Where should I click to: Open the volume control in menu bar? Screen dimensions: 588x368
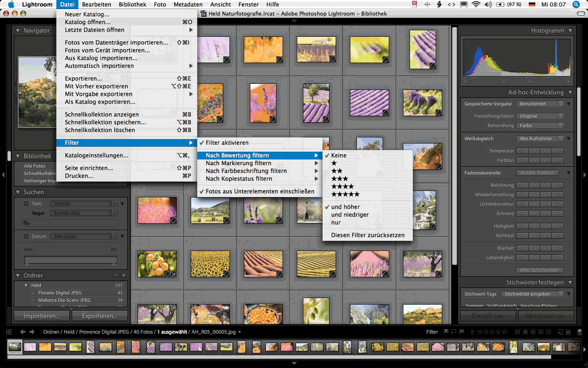click(488, 4)
